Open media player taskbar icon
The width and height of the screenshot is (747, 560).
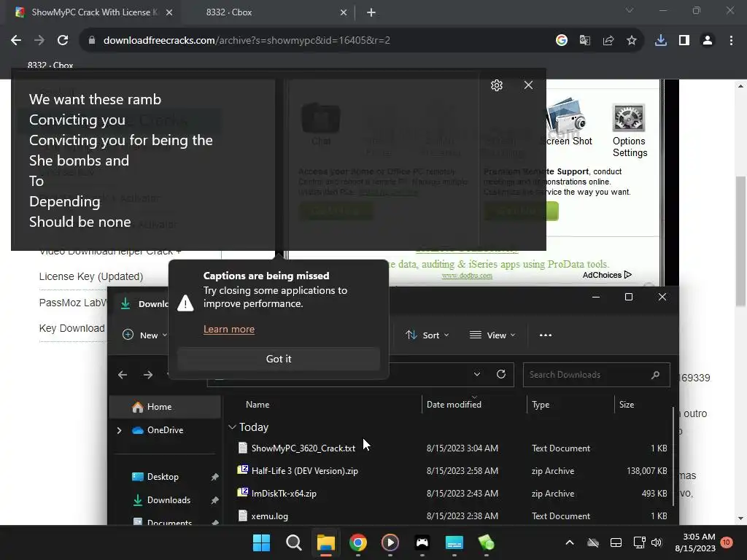point(390,542)
